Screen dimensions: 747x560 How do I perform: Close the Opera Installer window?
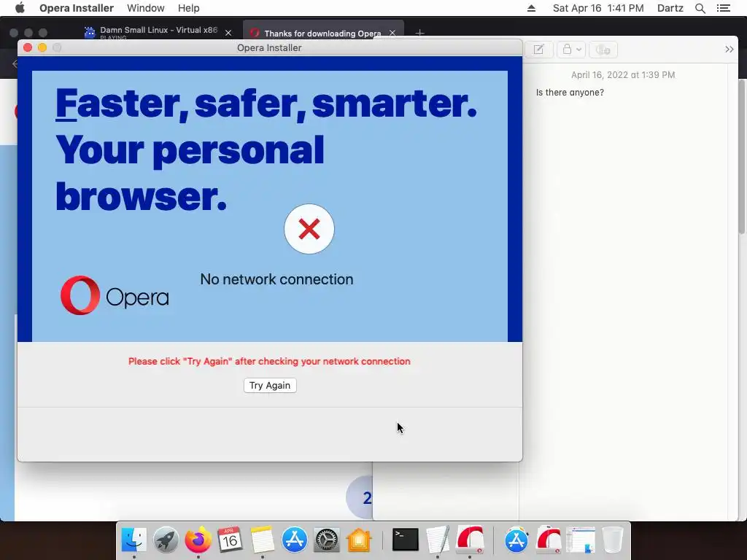28,47
